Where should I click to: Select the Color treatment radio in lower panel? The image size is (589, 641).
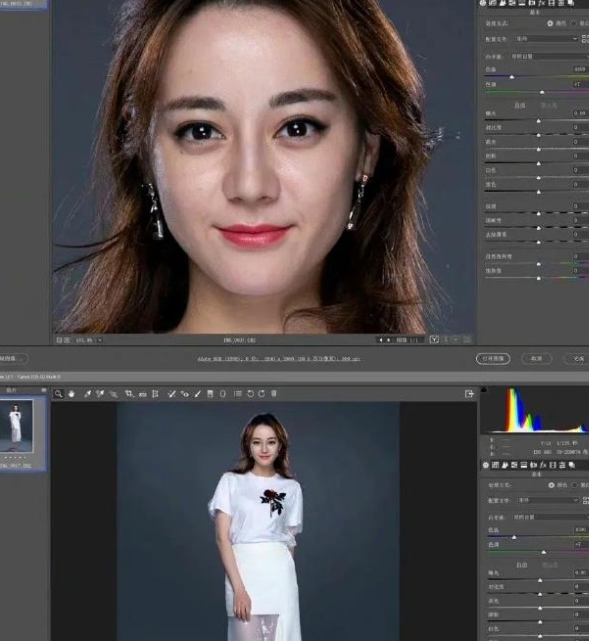click(551, 485)
